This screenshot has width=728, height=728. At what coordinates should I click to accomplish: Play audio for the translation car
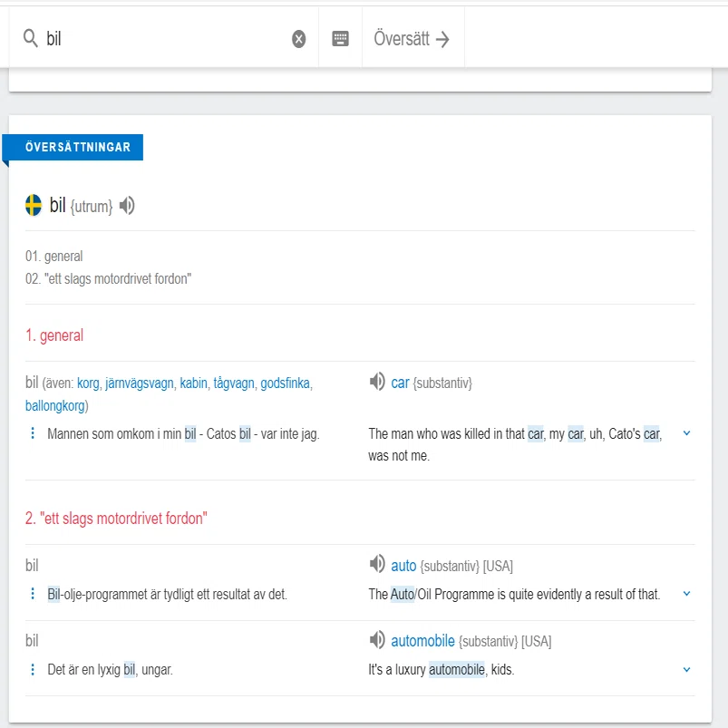tap(377, 382)
